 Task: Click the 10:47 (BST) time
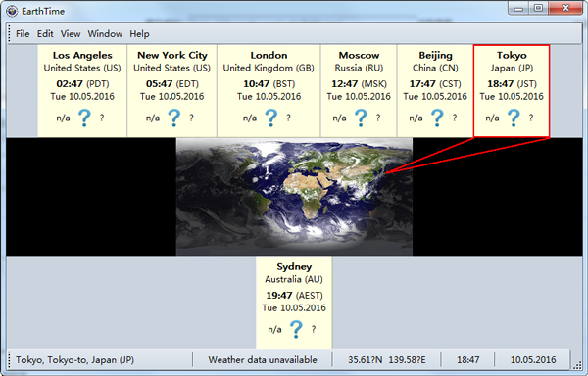269,84
